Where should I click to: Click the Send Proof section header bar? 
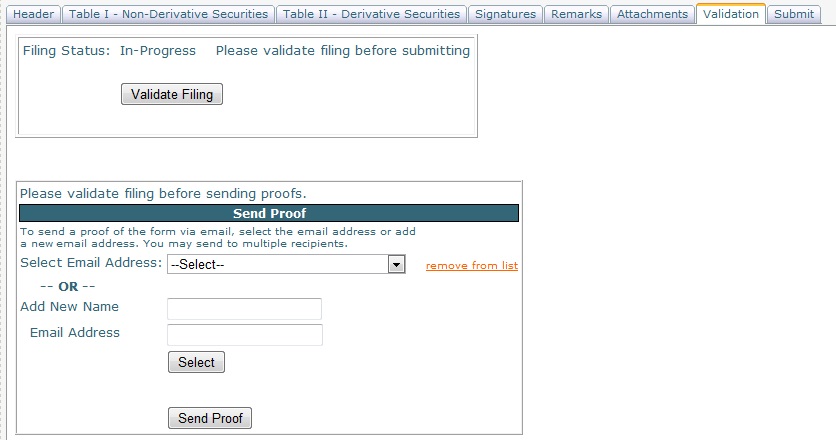pyautogui.click(x=269, y=213)
